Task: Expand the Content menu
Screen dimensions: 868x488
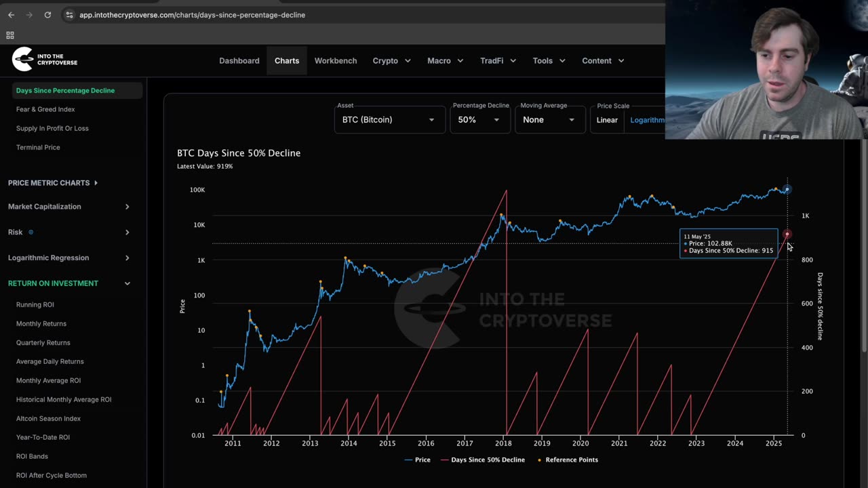Action: [603, 61]
